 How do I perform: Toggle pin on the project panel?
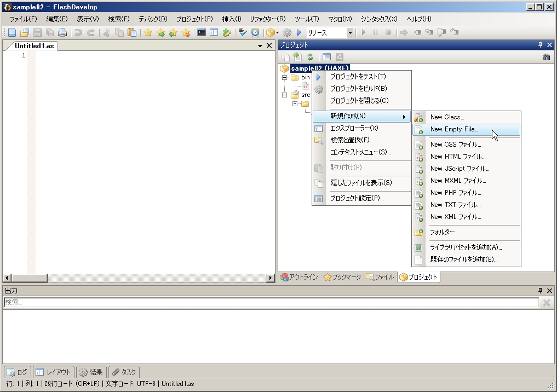coord(541,45)
